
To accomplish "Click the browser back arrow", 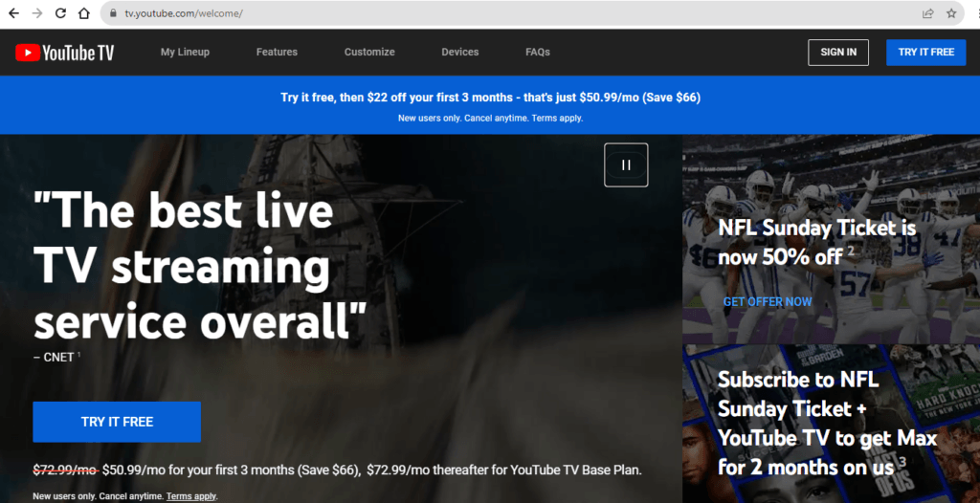I will [13, 13].
